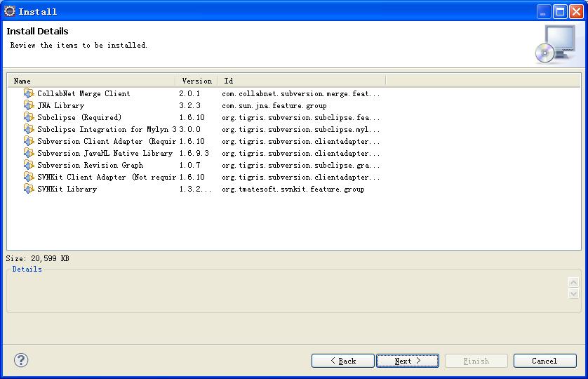Click the Details scroll up arrow
This screenshot has height=379, width=588.
point(573,282)
